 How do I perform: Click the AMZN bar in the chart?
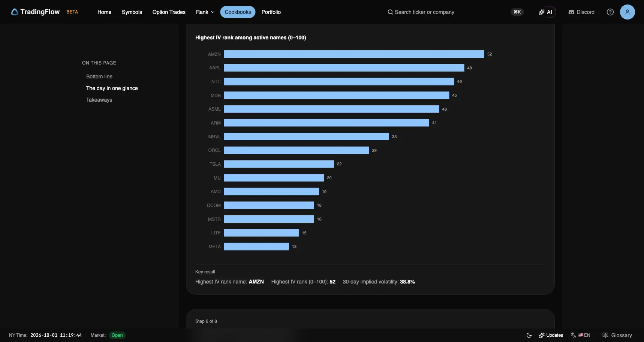pyautogui.click(x=354, y=54)
